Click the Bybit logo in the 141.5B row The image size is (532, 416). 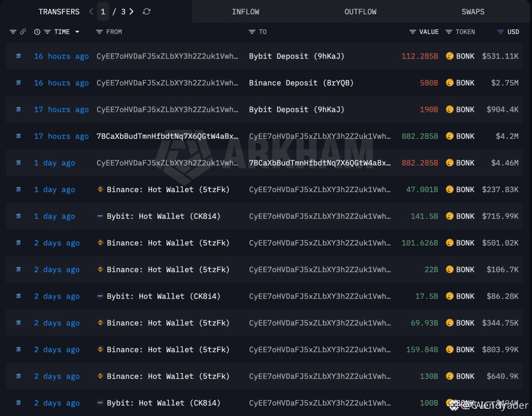100,216
